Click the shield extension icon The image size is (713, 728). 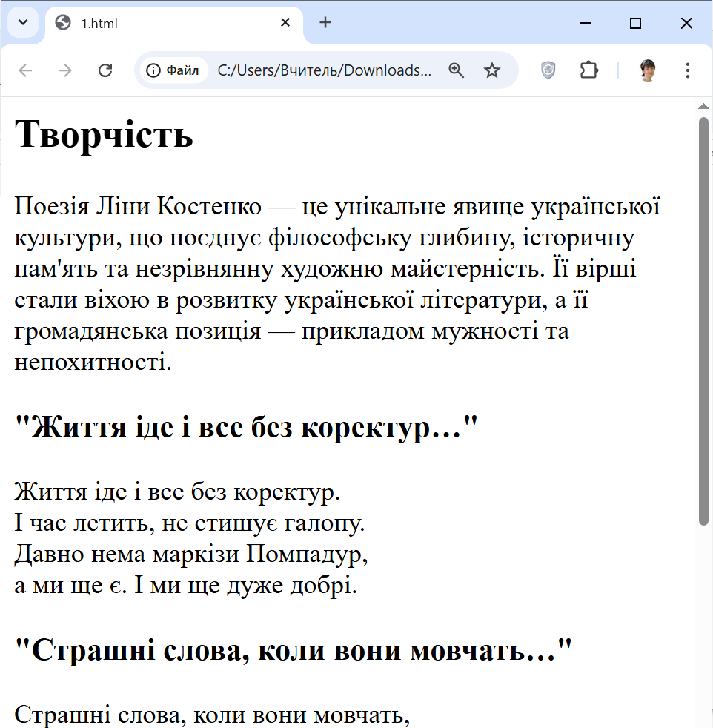coord(548,70)
